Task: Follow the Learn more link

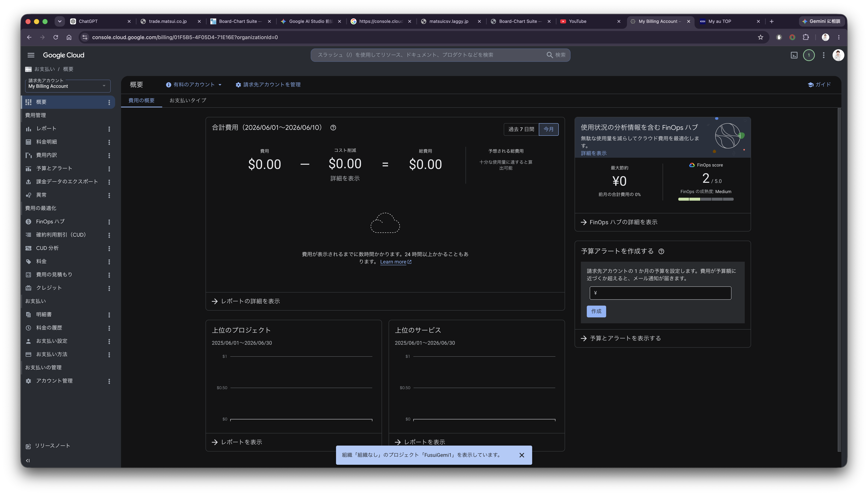Action: click(x=396, y=262)
